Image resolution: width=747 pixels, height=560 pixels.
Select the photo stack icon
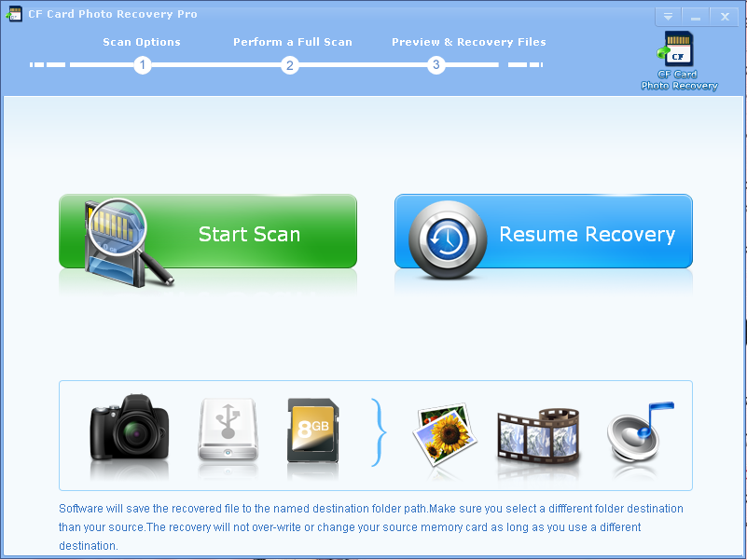(443, 435)
